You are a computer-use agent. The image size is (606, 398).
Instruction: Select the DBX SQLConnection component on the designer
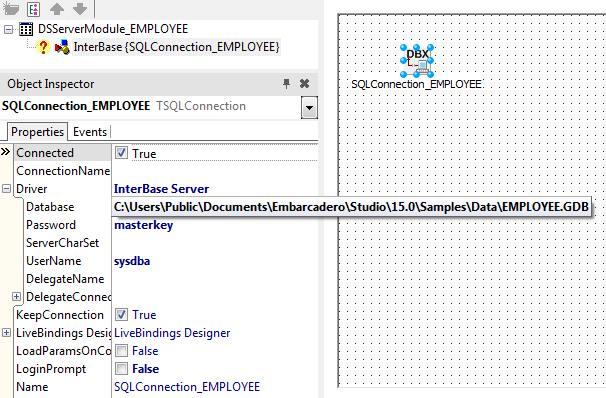click(x=417, y=60)
